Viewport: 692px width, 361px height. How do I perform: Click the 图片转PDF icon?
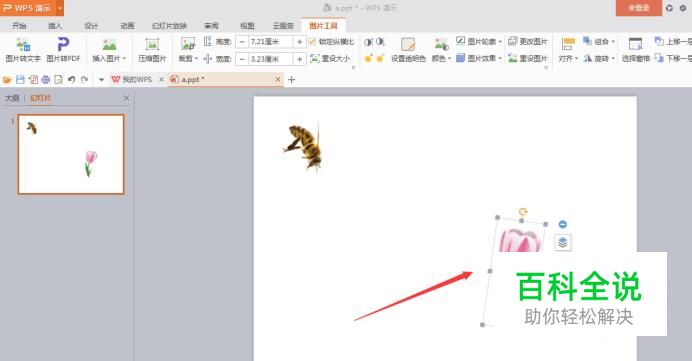point(63,45)
